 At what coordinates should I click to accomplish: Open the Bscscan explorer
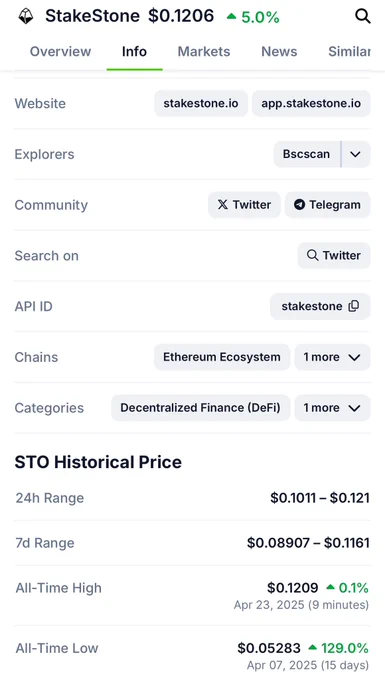pos(307,154)
